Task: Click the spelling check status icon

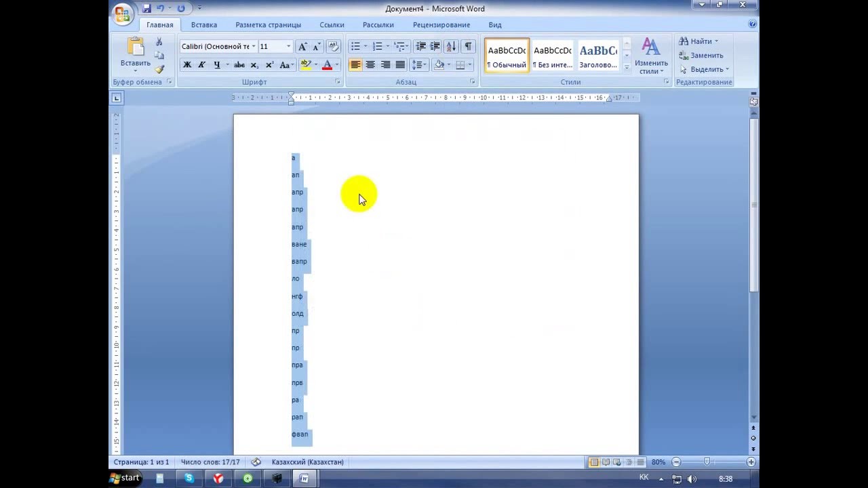Action: click(x=256, y=462)
